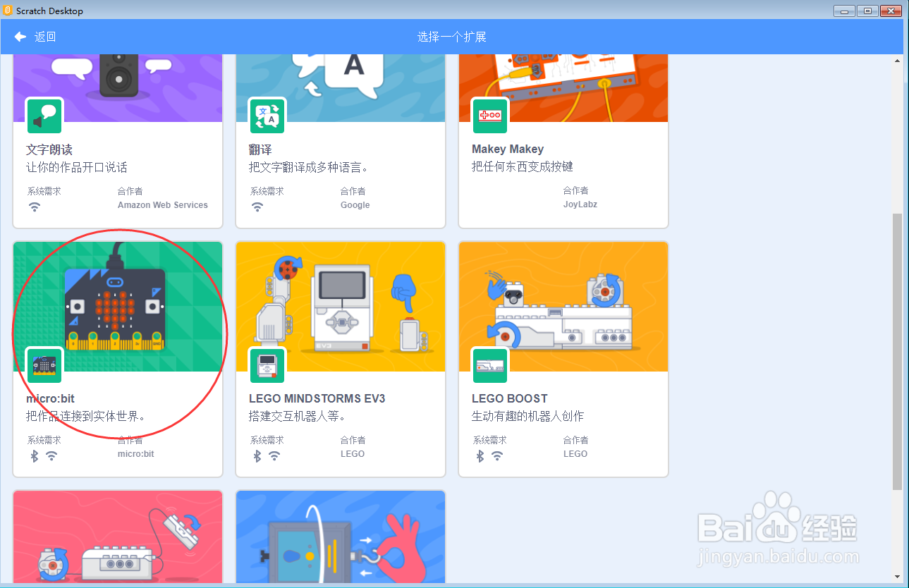Image resolution: width=909 pixels, height=588 pixels.
Task: Open LEGO MINDSTORMS EV3 banner image
Action: tap(341, 307)
